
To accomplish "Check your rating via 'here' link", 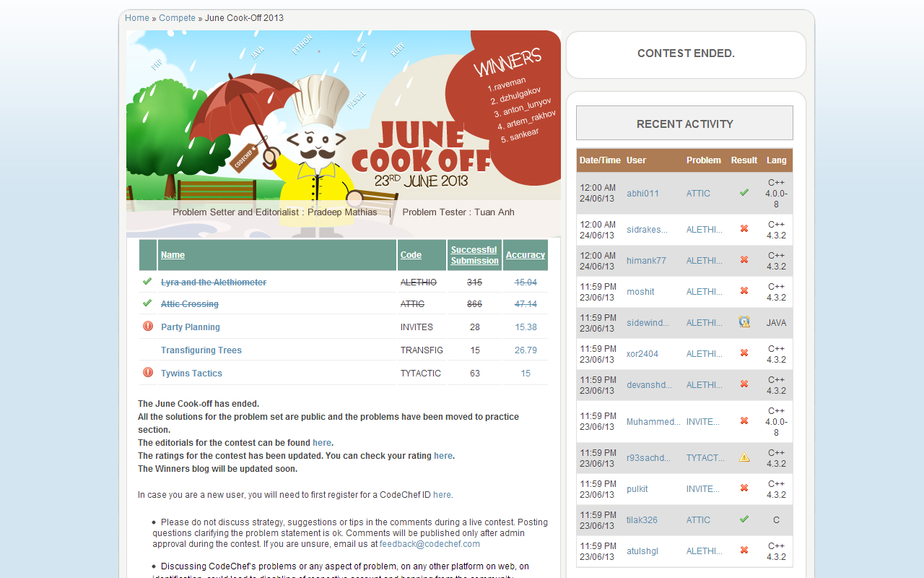I will (x=443, y=456).
